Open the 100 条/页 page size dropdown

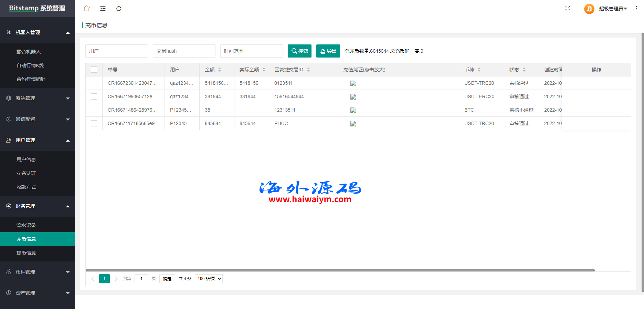click(209, 279)
